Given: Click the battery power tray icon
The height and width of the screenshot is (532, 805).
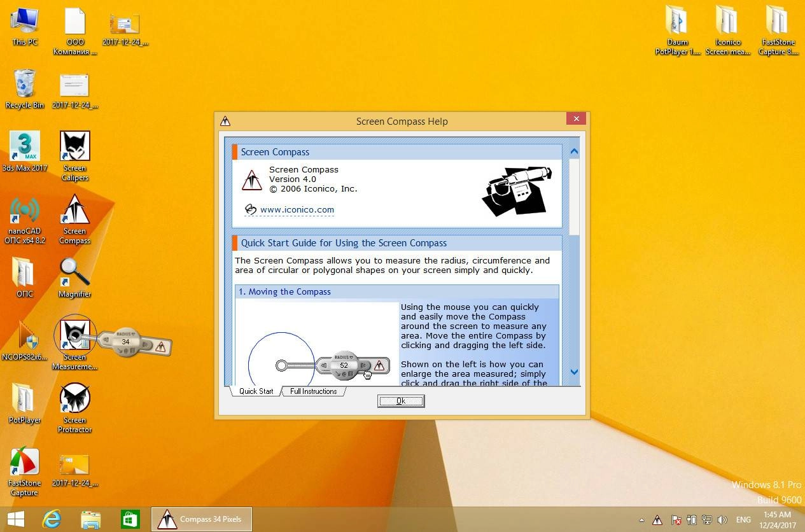Looking at the screenshot, I should [x=692, y=520].
